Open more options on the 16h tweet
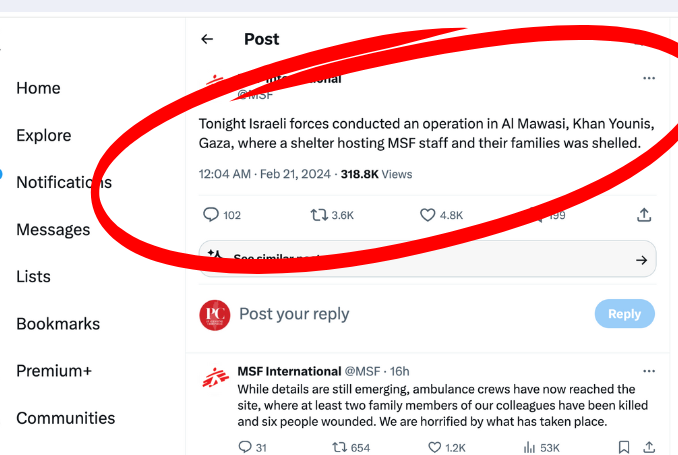The height and width of the screenshot is (455, 678). [x=649, y=371]
